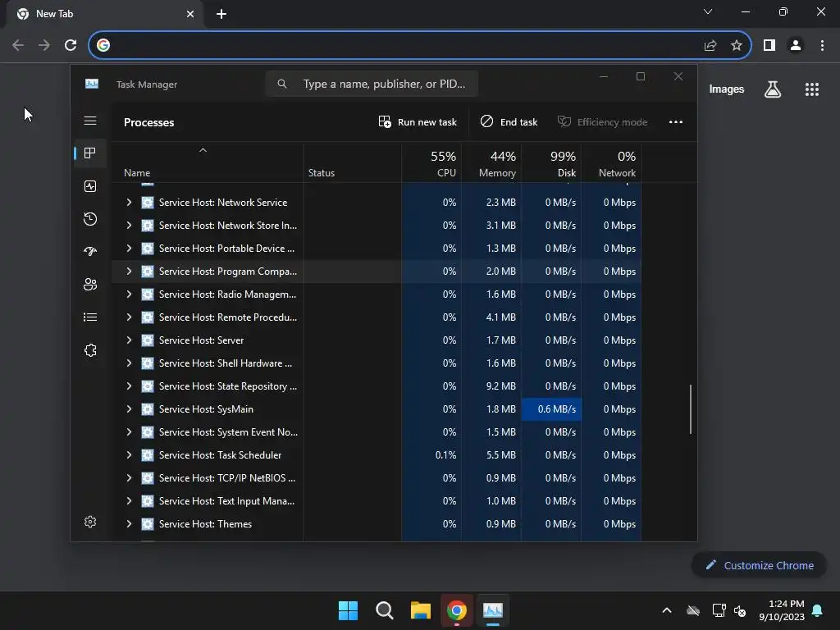Click the Task Manager app icon in title bar
The height and width of the screenshot is (630, 840).
(92, 84)
